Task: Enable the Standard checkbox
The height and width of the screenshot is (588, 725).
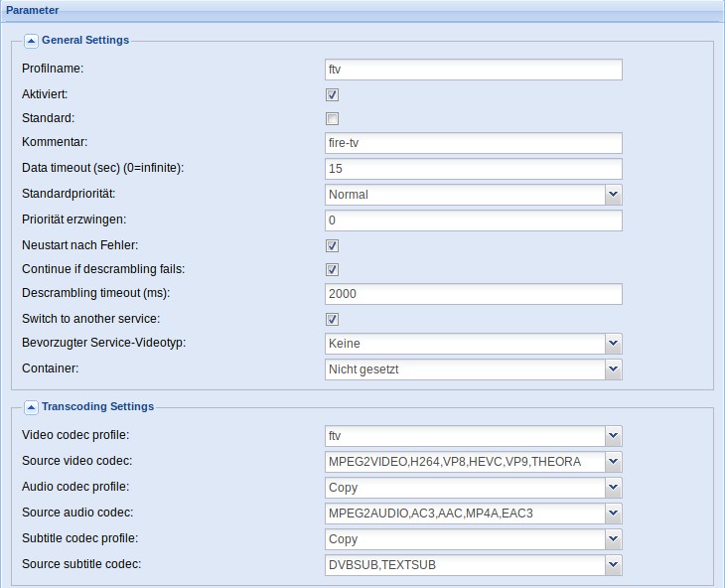Action: pyautogui.click(x=332, y=119)
